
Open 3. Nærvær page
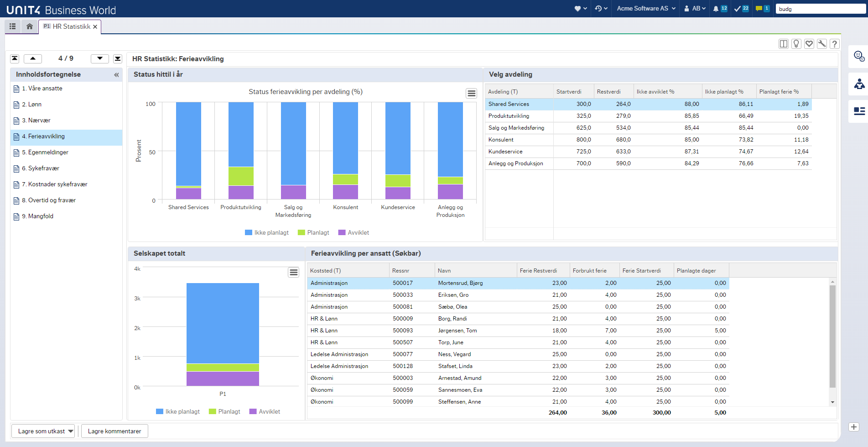tap(66, 121)
